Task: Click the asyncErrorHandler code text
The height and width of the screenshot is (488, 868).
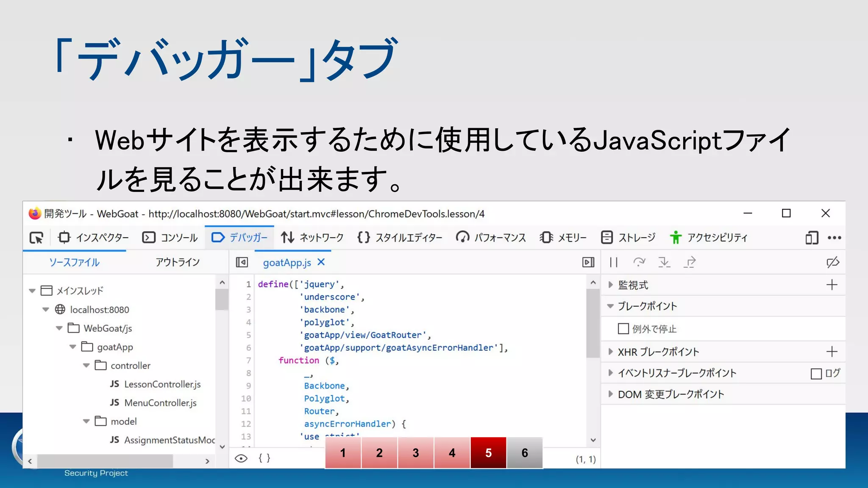Action: [x=348, y=424]
